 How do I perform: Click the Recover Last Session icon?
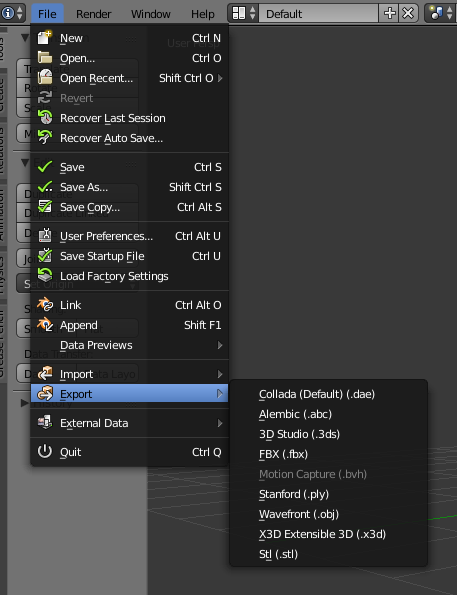pos(45,118)
